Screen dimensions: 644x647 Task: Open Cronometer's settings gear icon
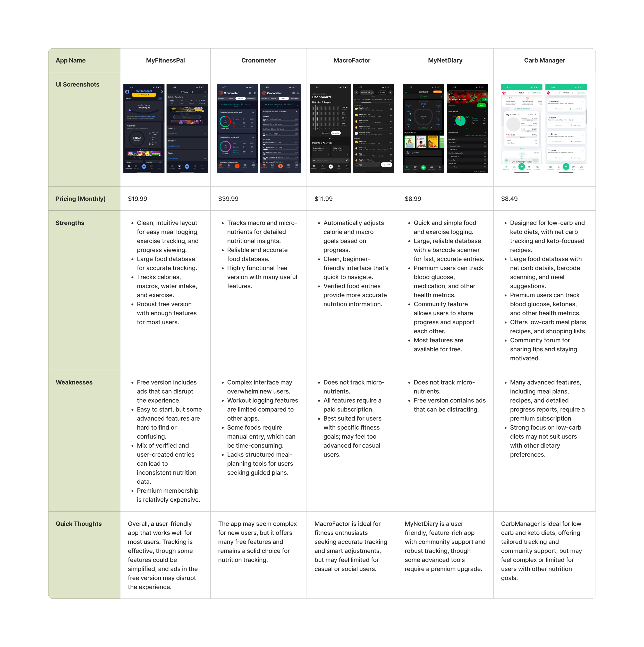coord(255,93)
